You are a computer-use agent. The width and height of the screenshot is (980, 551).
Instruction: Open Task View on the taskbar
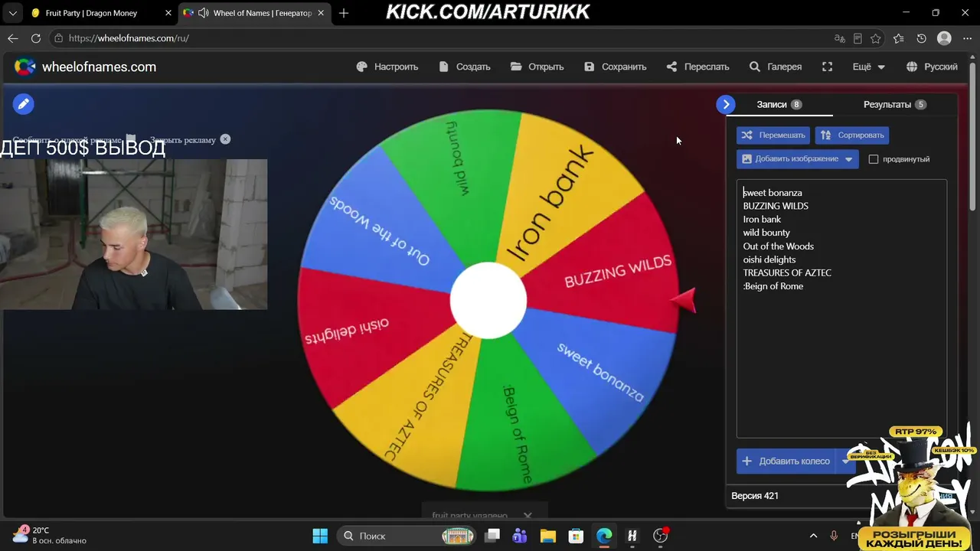click(x=492, y=536)
